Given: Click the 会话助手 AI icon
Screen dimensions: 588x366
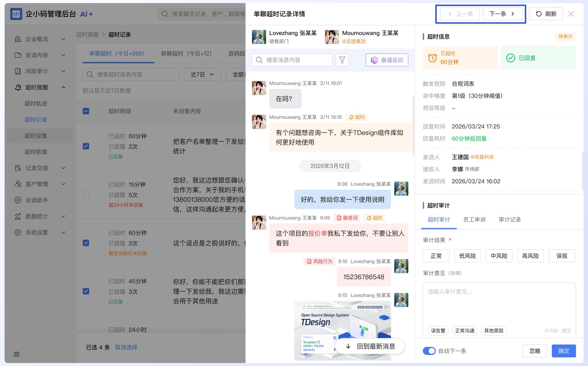Looking at the screenshot, I should [18, 200].
